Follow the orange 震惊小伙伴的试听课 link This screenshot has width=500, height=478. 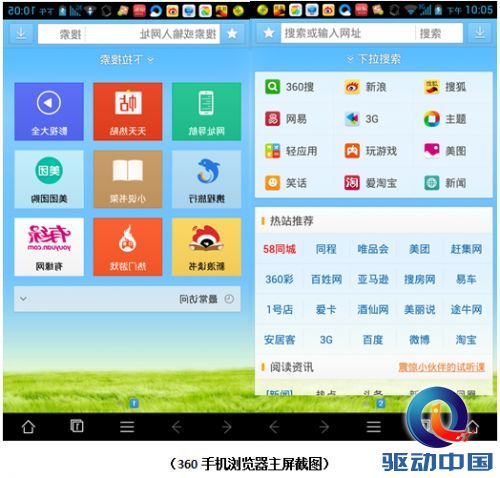click(x=441, y=367)
